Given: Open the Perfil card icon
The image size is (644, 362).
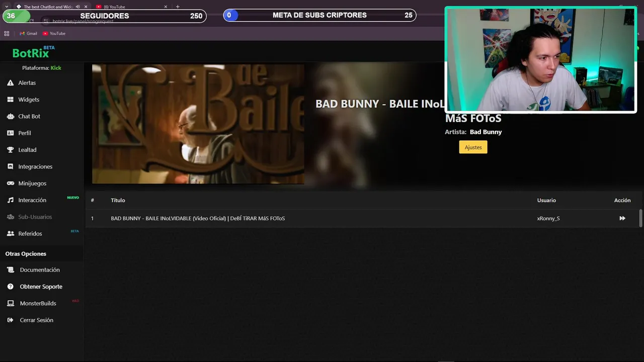Looking at the screenshot, I should 10,133.
